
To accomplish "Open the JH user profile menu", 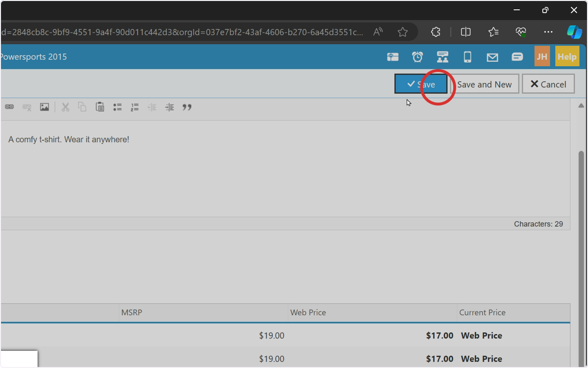I will pyautogui.click(x=542, y=56).
